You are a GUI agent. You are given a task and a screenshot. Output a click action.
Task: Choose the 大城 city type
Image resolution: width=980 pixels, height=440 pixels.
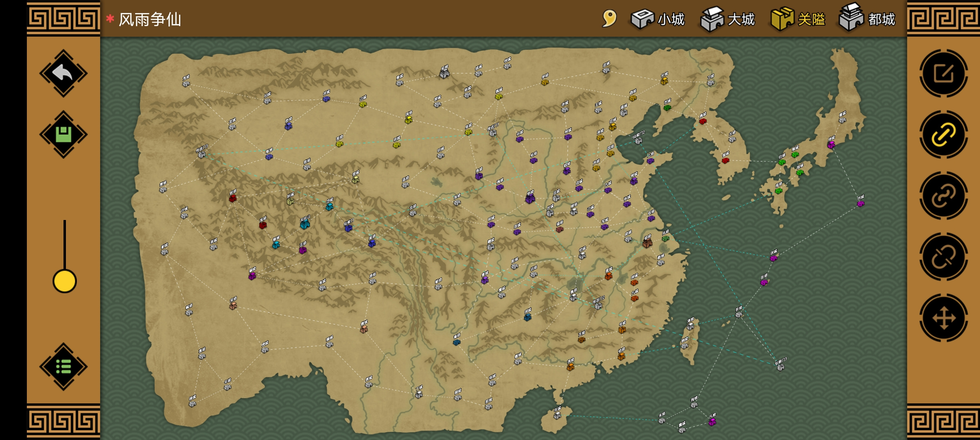click(x=728, y=19)
